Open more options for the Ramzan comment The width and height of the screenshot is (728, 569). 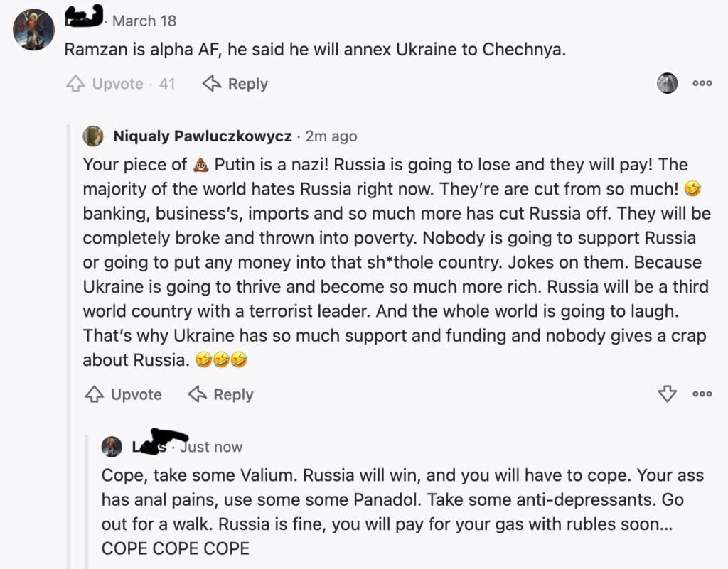coord(702,83)
